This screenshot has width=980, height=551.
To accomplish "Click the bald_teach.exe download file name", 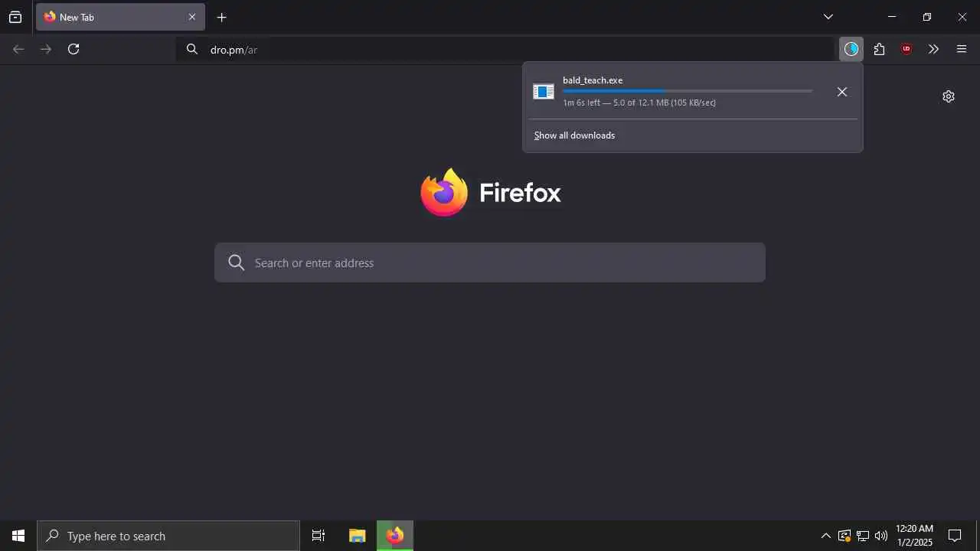I will [x=593, y=80].
